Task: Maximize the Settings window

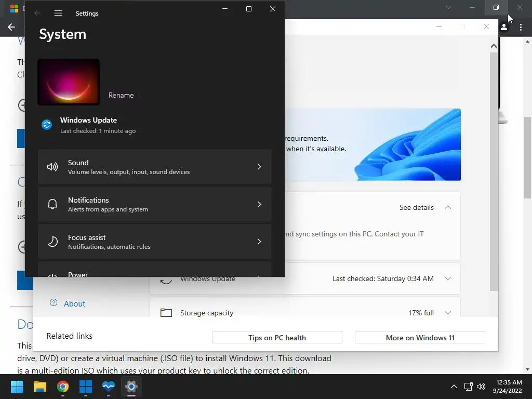Action: pos(249,9)
